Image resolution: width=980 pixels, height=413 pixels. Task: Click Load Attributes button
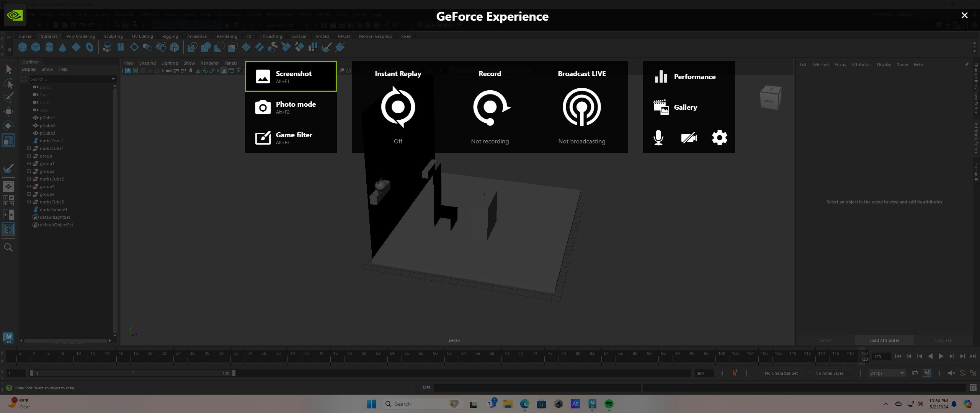pyautogui.click(x=884, y=340)
